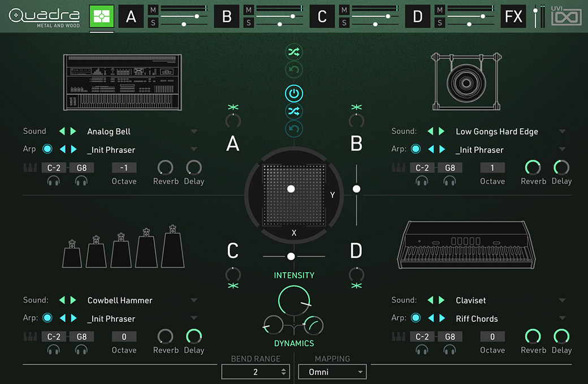Viewport: 588px width, 384px height.
Task: Select previous sound arrow for Claviset
Action: pos(430,300)
